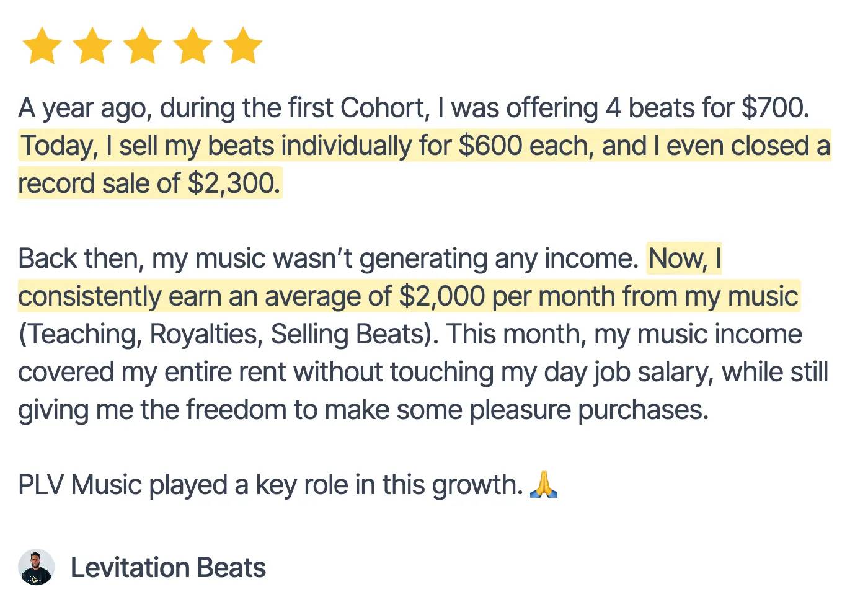Click 'freedom to make some pleasure purchases' line
The width and height of the screenshot is (868, 605).
click(x=446, y=410)
